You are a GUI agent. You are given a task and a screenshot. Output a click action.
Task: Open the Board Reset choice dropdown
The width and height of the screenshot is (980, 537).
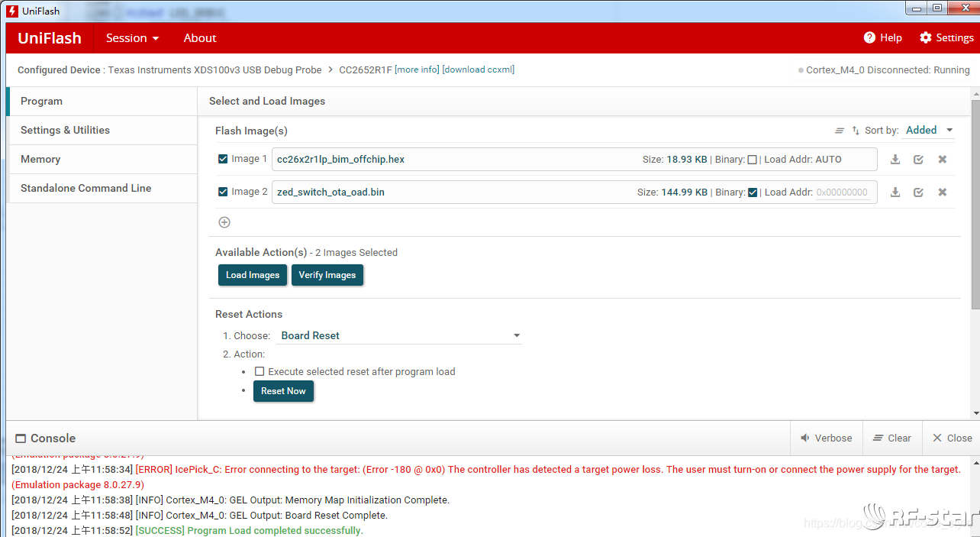398,335
